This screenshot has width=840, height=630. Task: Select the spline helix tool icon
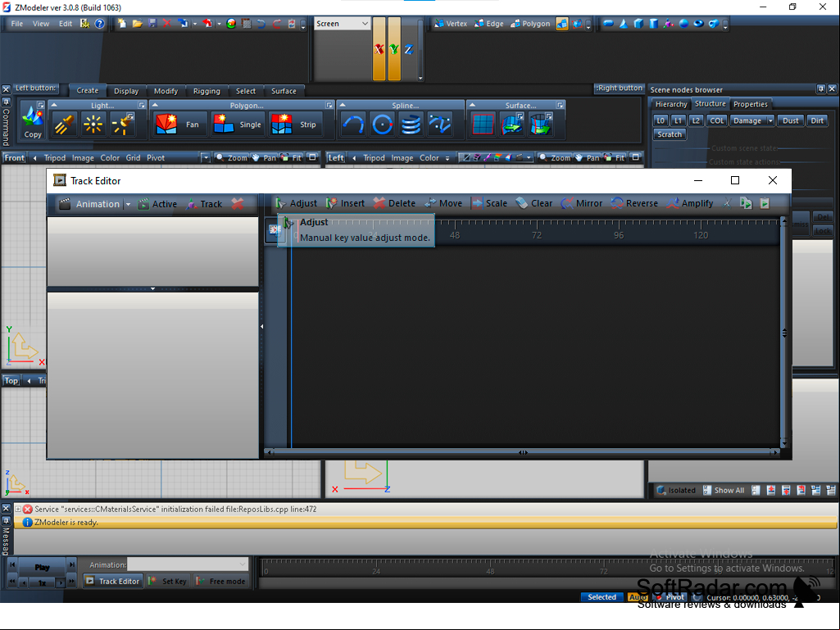[x=411, y=125]
